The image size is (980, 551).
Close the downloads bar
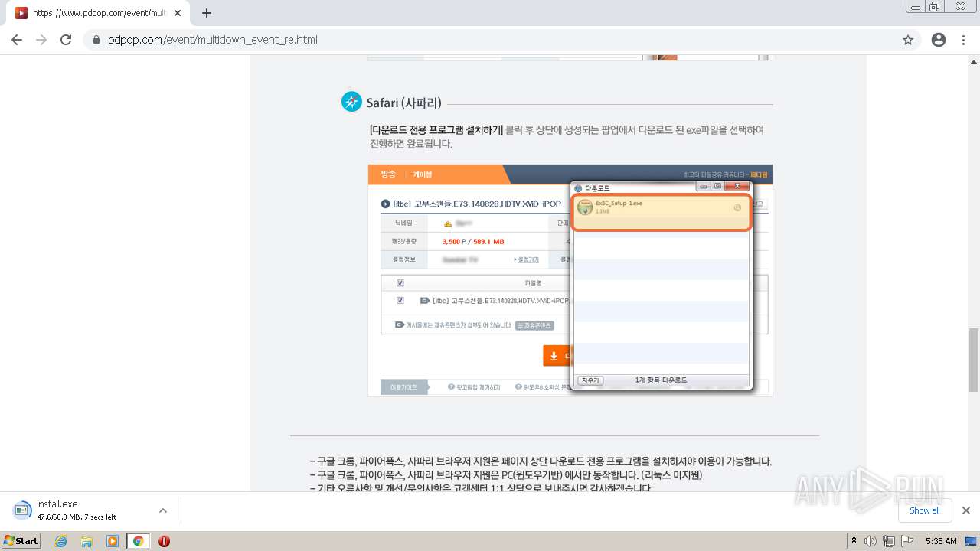(965, 510)
